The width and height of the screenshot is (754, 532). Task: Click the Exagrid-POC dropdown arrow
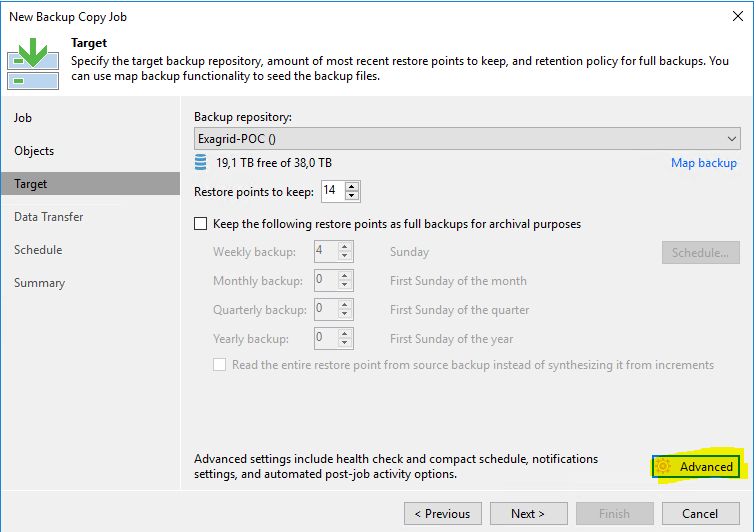(x=731, y=139)
